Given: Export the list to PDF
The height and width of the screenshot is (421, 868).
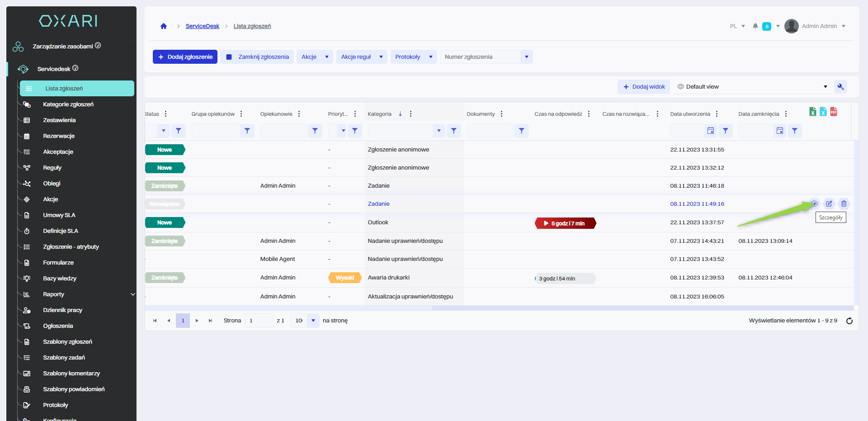Looking at the screenshot, I should [x=834, y=112].
